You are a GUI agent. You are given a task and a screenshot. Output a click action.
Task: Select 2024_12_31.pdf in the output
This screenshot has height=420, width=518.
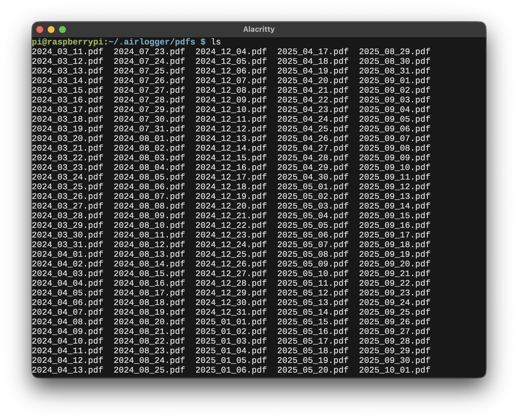(x=231, y=312)
